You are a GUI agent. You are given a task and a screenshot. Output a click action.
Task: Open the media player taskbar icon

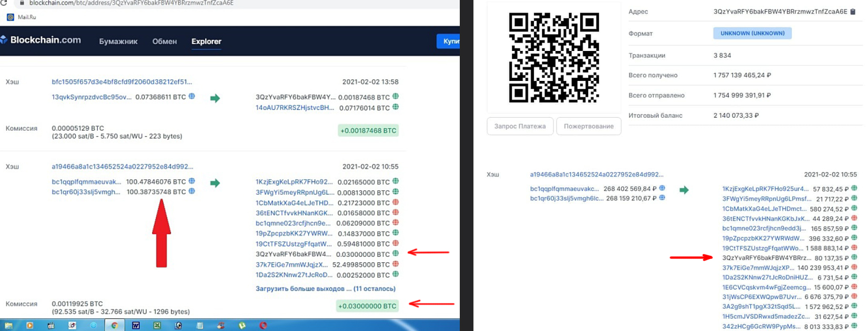pos(29,326)
